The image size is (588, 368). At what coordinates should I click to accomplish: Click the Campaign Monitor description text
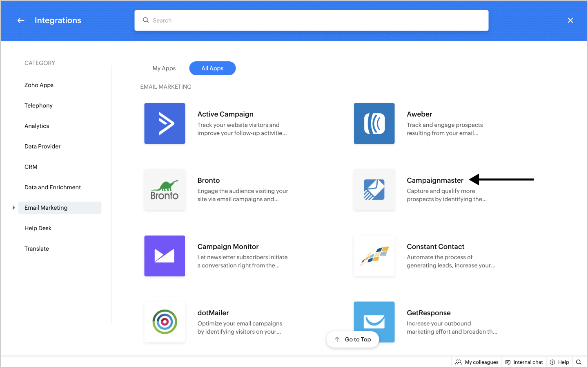243,261
